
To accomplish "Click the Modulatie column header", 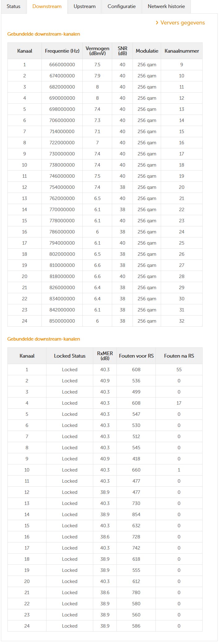I will [x=147, y=51].
